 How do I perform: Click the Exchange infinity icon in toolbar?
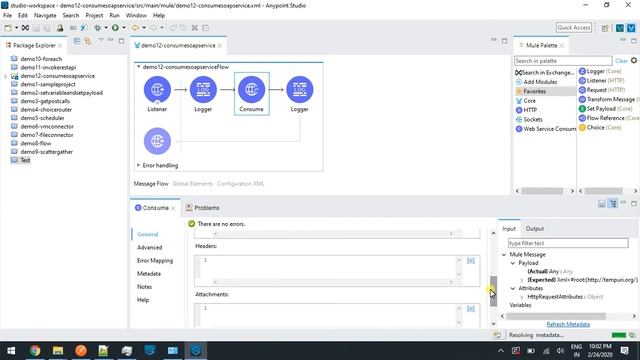(25, 28)
